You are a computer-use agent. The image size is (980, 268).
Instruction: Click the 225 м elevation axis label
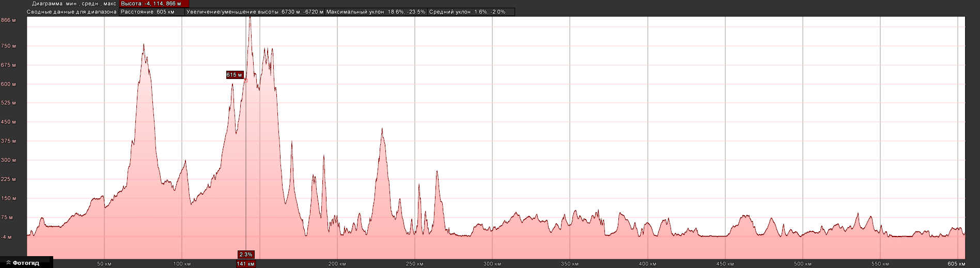click(x=8, y=179)
